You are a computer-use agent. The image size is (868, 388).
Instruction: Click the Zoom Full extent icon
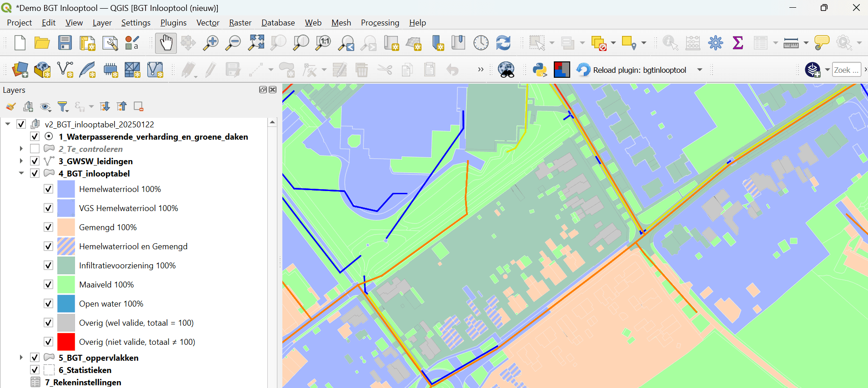coord(256,43)
